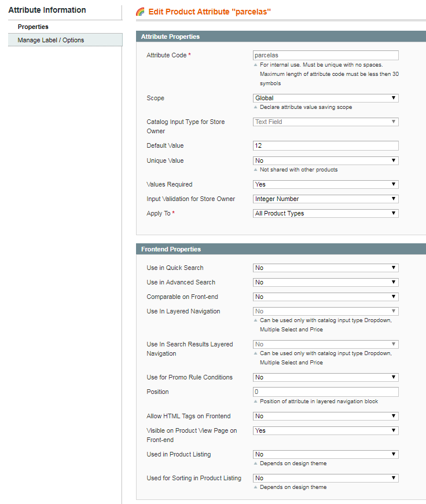Expand the Used in Product Listing dropdown

click(326, 454)
